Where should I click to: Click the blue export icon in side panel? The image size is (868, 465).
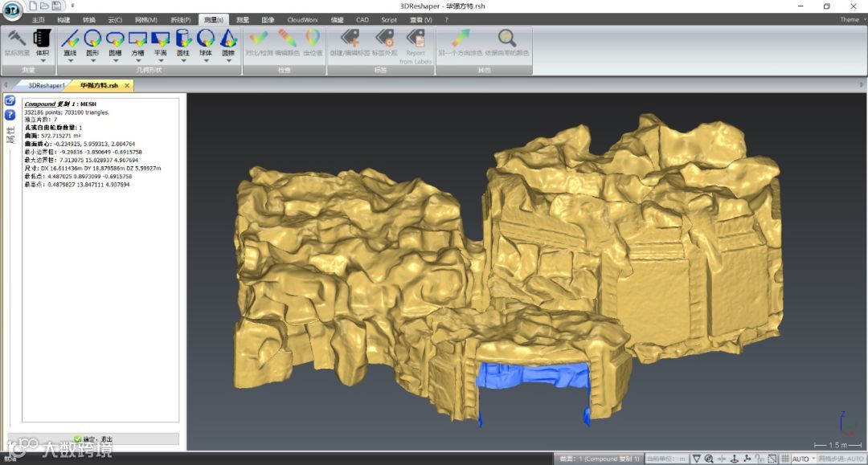[10, 100]
